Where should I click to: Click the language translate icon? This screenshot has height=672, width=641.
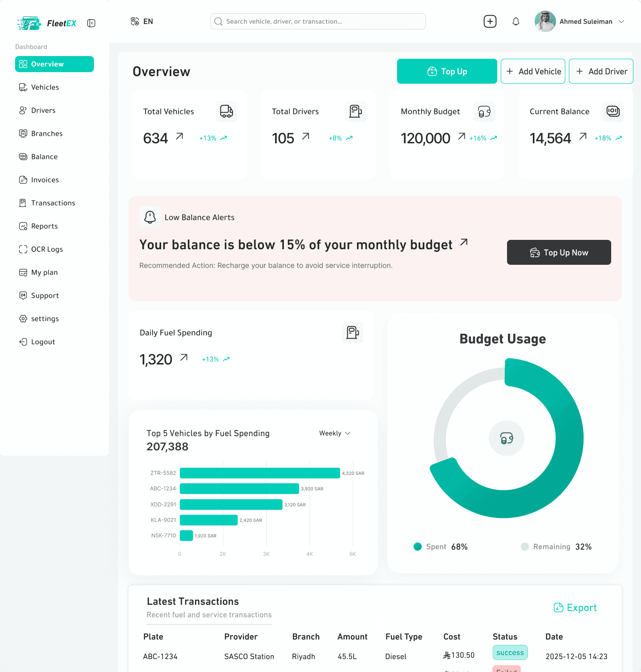click(x=135, y=21)
